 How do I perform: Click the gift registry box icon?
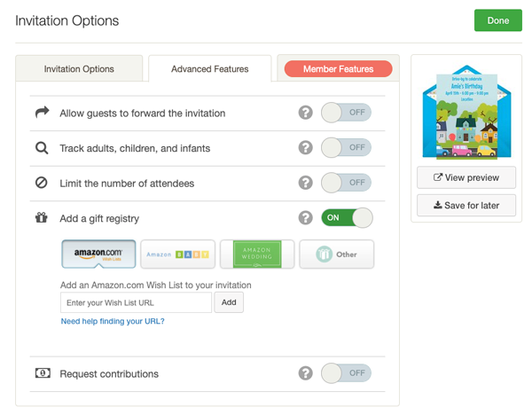click(x=42, y=217)
